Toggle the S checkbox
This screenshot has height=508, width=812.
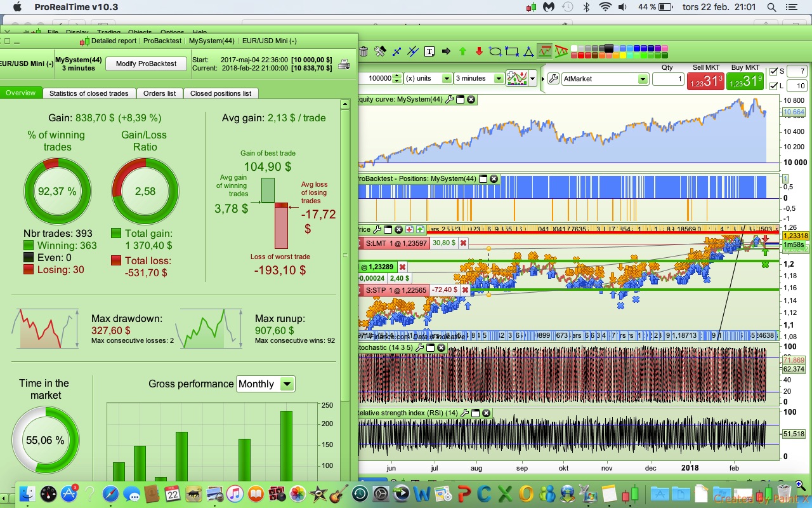point(773,71)
